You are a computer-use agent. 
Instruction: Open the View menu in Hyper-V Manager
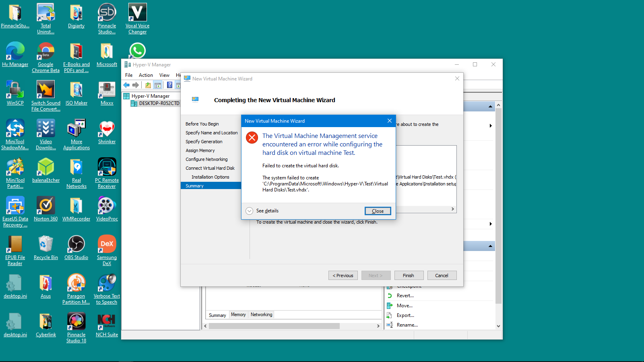coord(164,75)
